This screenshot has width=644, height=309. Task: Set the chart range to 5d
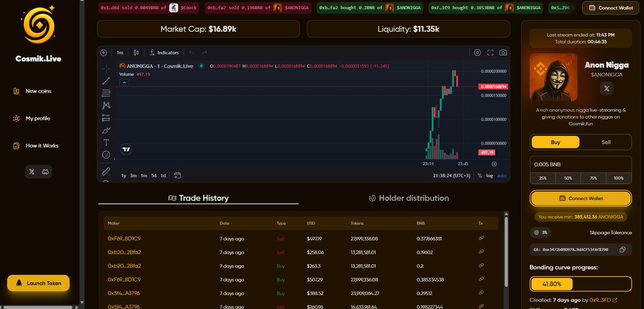coord(153,175)
